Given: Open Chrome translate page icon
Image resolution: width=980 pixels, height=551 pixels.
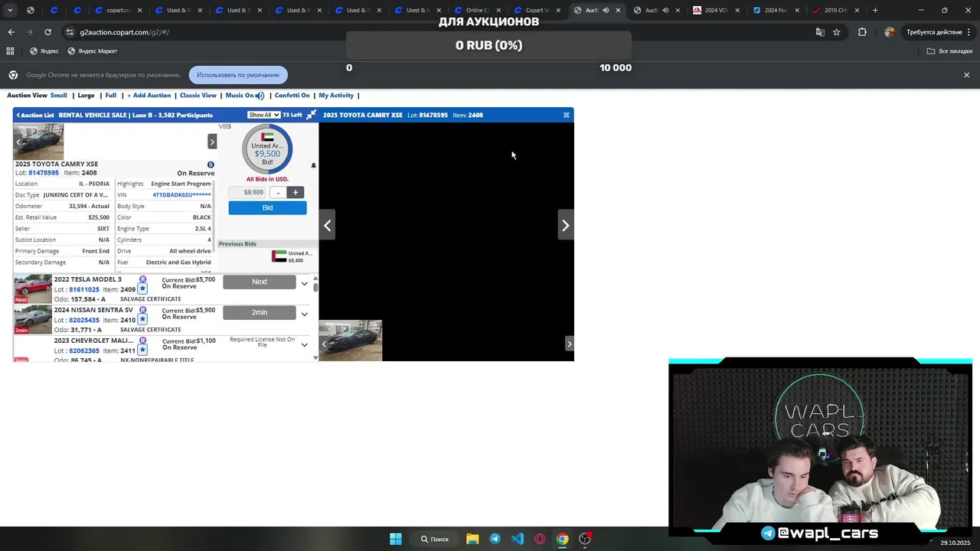Looking at the screenshot, I should click(x=820, y=32).
